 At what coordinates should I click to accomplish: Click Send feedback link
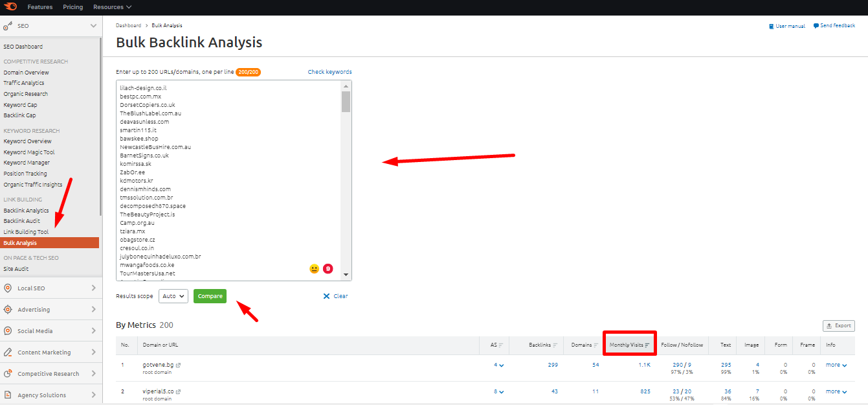click(834, 26)
